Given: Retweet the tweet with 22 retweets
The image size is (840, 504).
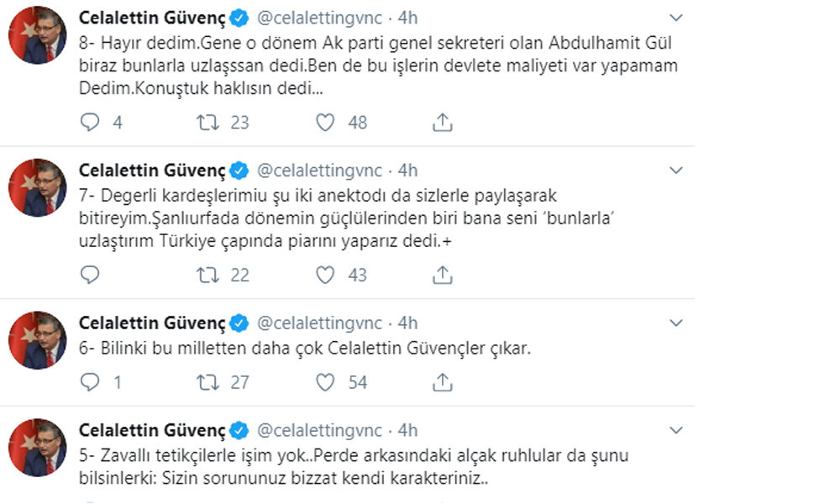Looking at the screenshot, I should coord(206,275).
